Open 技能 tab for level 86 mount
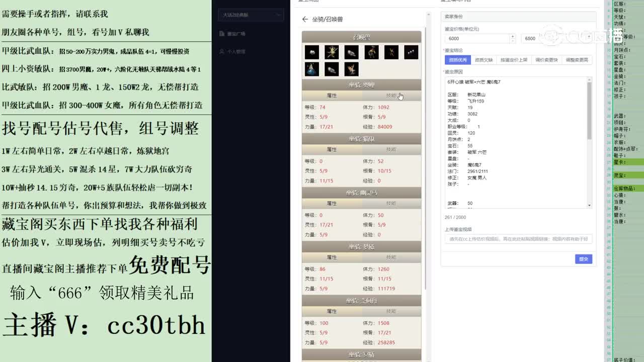 click(x=391, y=257)
